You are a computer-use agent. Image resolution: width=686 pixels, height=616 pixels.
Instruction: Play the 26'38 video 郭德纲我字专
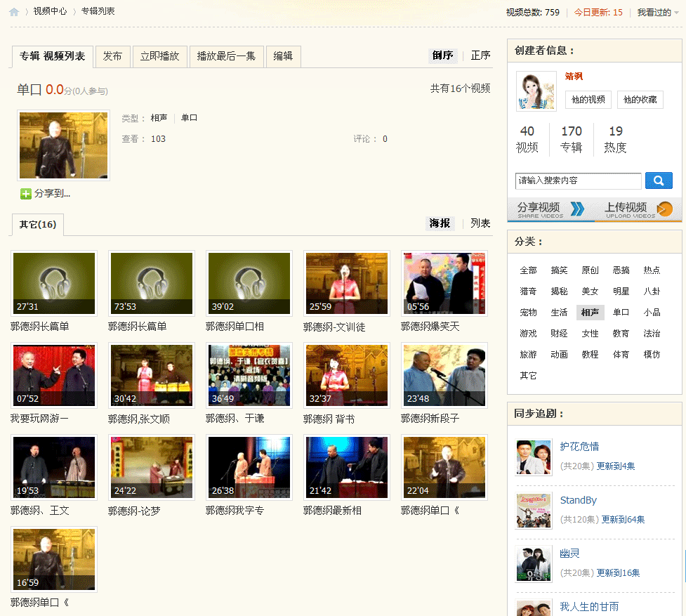click(x=249, y=467)
